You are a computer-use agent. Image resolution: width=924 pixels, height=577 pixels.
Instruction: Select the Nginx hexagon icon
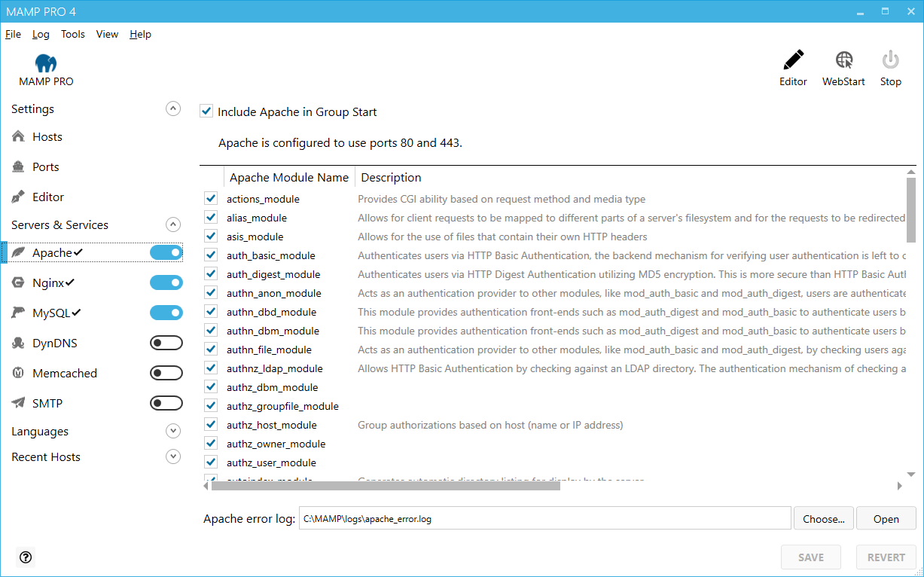tap(19, 282)
